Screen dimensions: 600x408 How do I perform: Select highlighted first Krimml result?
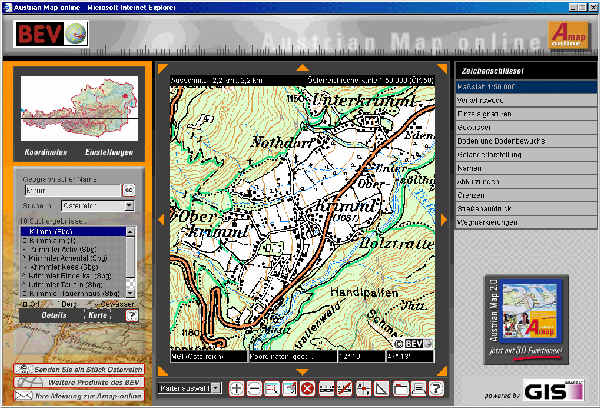(73, 231)
